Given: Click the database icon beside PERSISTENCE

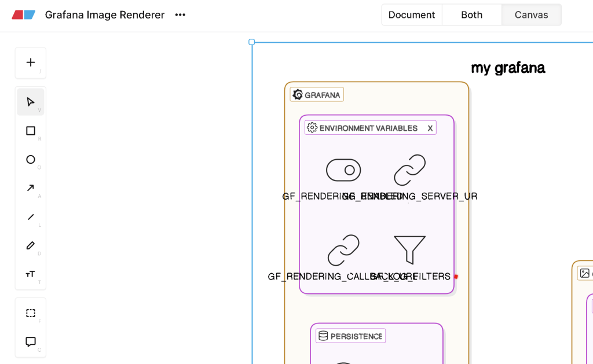Looking at the screenshot, I should click(x=323, y=336).
